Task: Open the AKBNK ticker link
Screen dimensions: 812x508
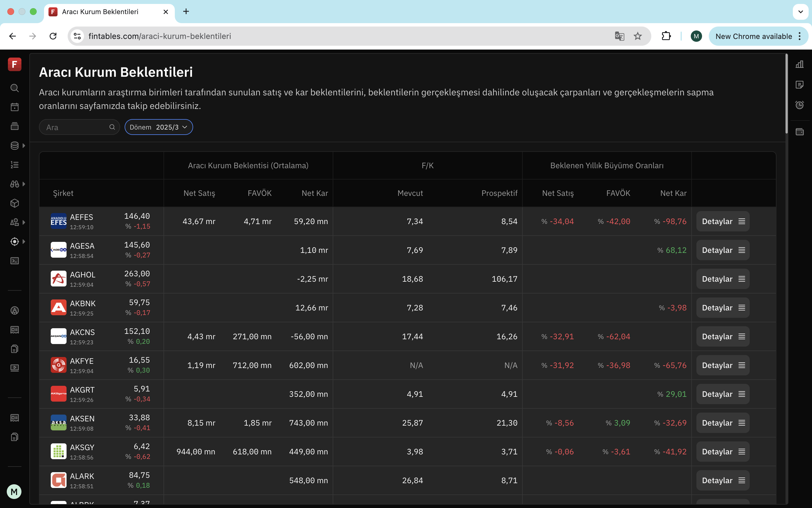Action: coord(83,303)
